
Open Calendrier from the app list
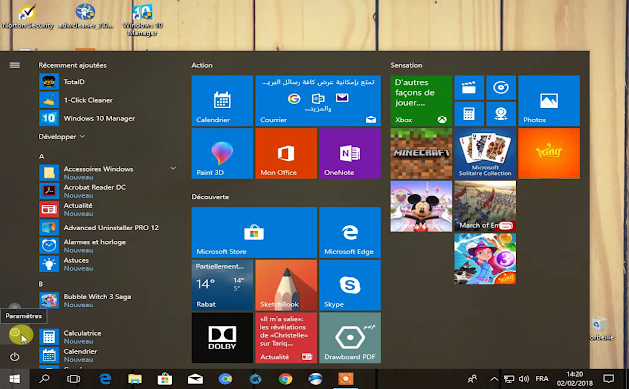(107, 355)
